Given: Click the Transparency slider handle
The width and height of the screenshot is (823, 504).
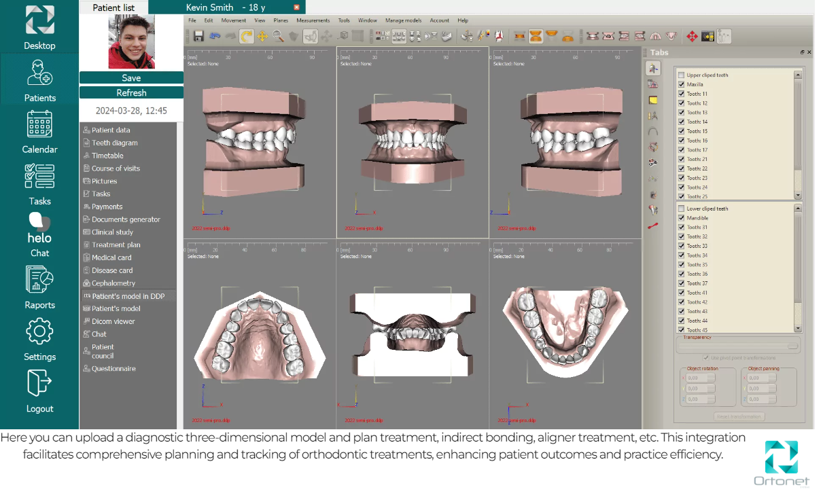Looking at the screenshot, I should click(x=792, y=346).
